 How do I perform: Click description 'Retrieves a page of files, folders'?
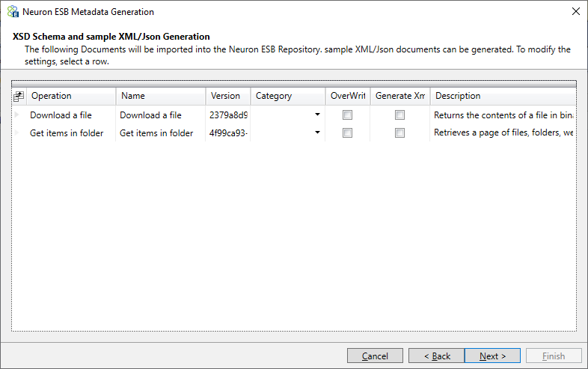503,132
